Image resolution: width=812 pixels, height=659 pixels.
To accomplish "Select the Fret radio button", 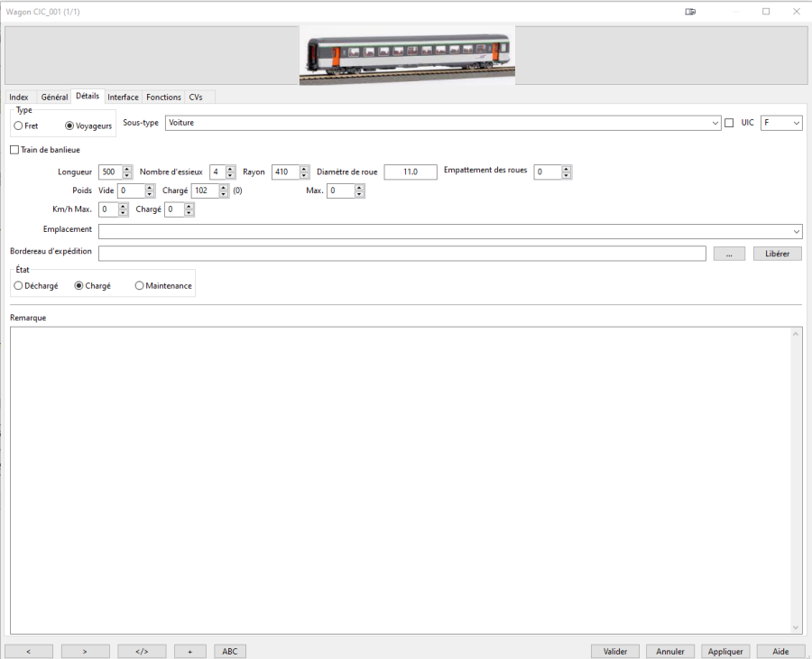I will (19, 126).
